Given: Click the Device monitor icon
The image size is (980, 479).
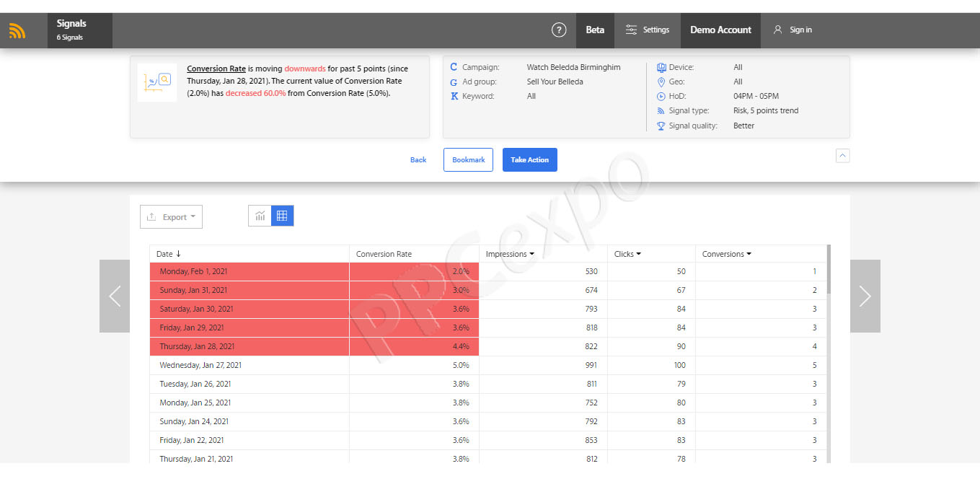Looking at the screenshot, I should point(661,68).
